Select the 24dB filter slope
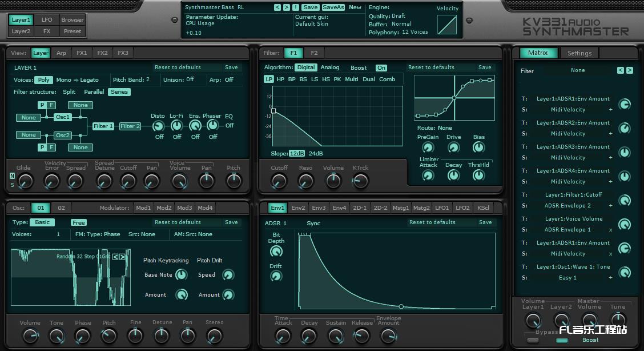 point(316,154)
